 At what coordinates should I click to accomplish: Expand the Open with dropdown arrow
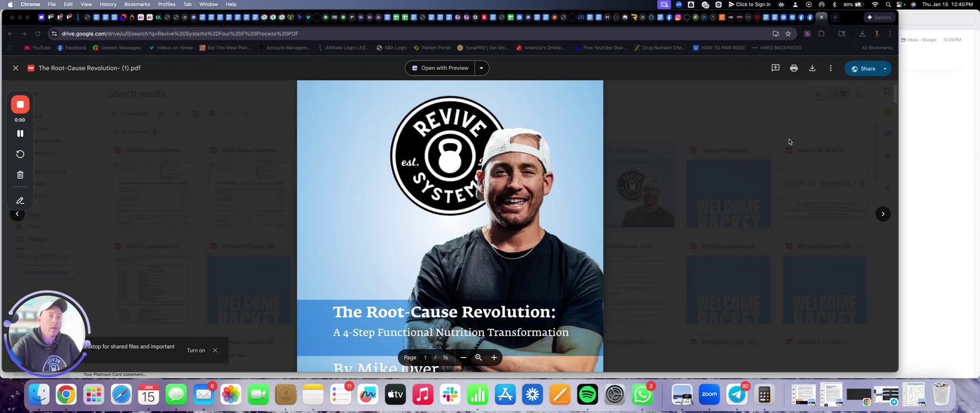pyautogui.click(x=482, y=68)
